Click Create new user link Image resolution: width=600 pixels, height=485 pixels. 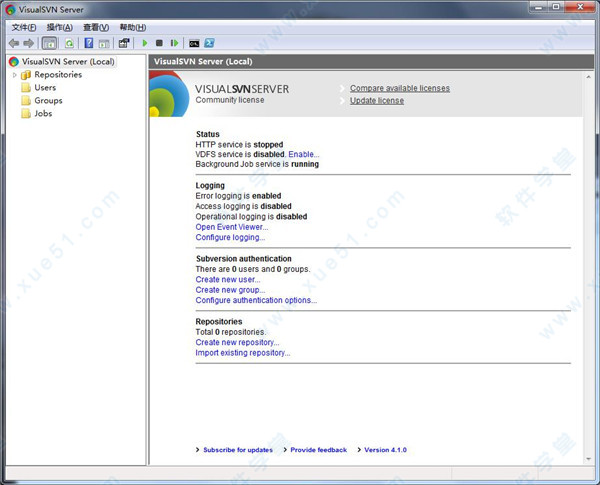coord(228,279)
